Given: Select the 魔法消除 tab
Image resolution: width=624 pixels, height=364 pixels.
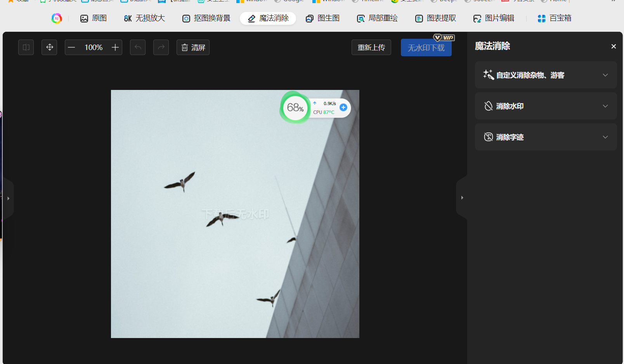Looking at the screenshot, I should click(268, 18).
